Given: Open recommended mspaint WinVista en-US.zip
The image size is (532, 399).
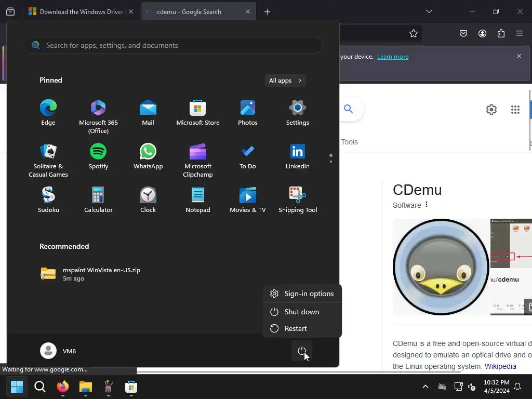Looking at the screenshot, I should 90,274.
